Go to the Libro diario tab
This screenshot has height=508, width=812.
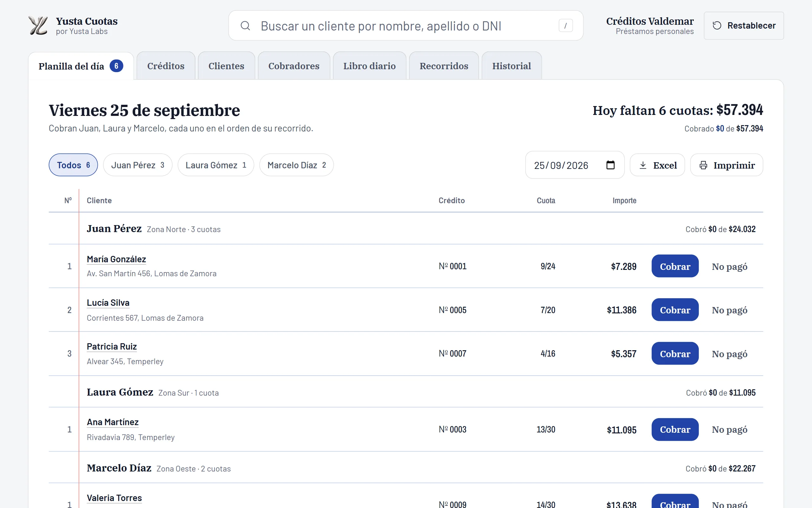pyautogui.click(x=370, y=66)
